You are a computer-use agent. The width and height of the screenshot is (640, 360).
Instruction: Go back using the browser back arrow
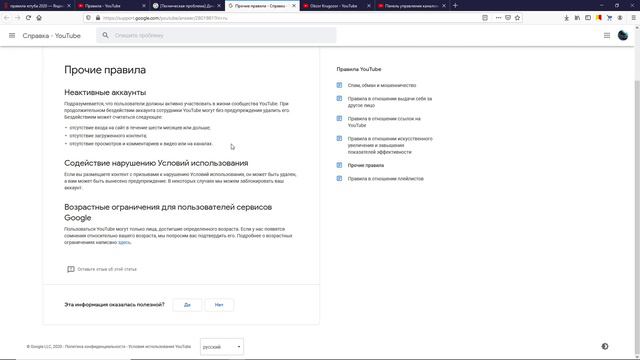[x=6, y=18]
